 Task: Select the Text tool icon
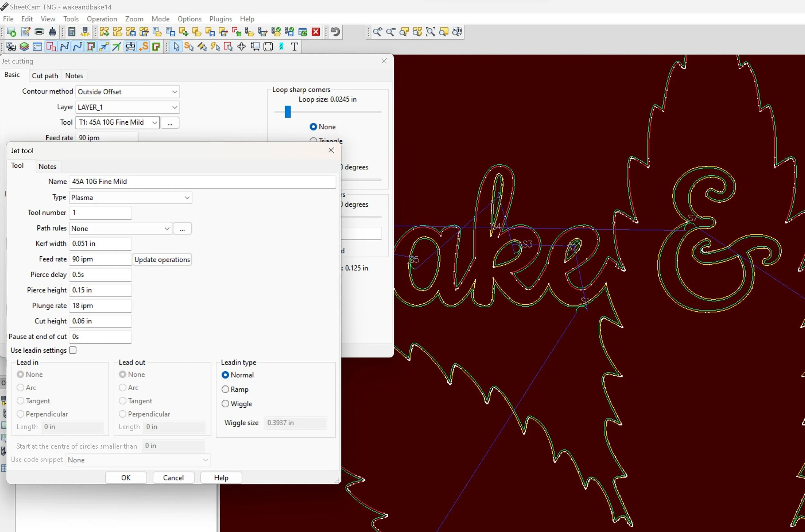294,46
